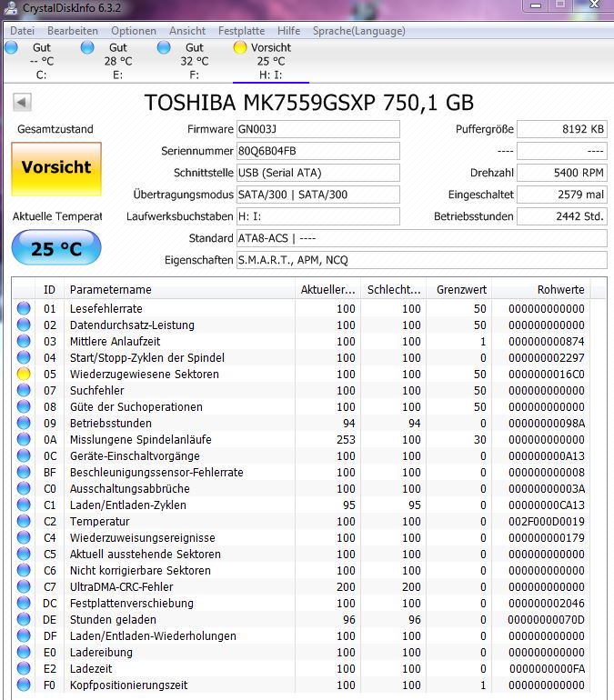The height and width of the screenshot is (700, 614).
Task: Open the Datei menu
Action: (22, 31)
